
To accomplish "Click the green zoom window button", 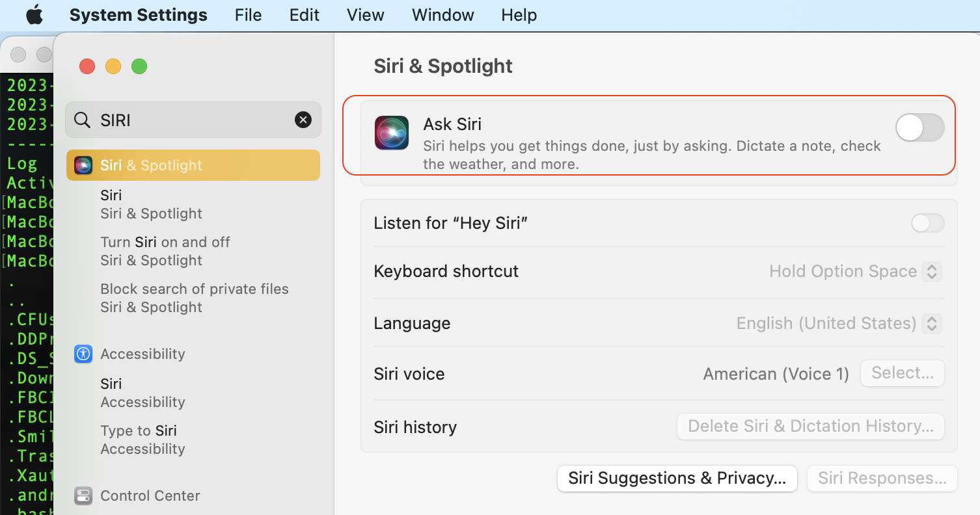I will [139, 66].
